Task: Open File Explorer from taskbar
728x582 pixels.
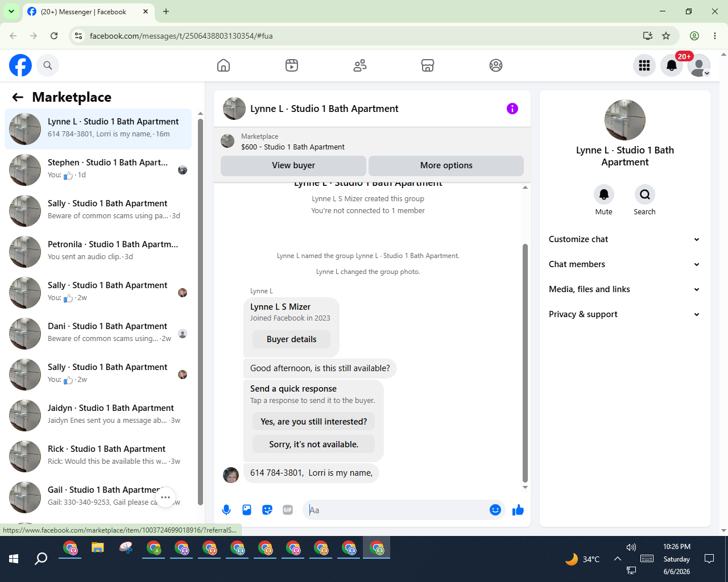Action: (98, 548)
